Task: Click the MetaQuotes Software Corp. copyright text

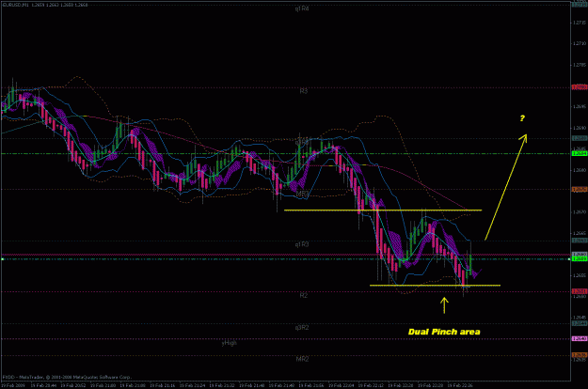Action: coord(67,377)
